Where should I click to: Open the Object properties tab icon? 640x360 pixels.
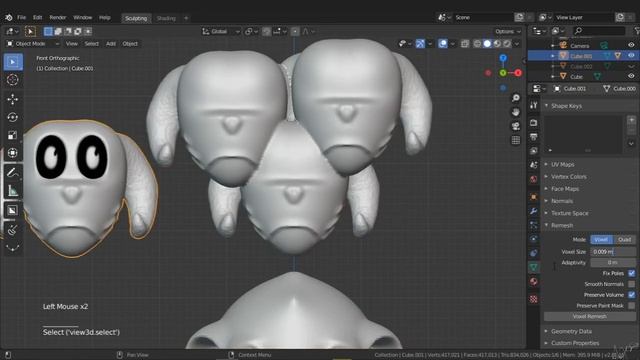(x=534, y=197)
